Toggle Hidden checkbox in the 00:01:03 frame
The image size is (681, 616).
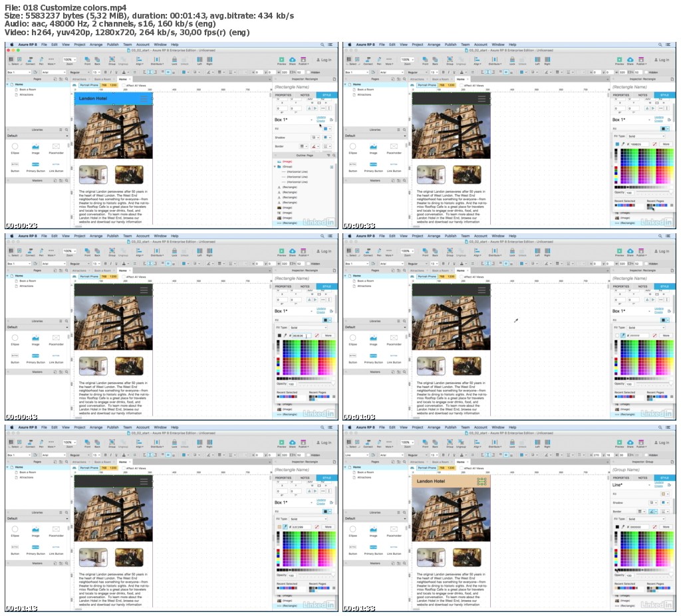646,264
